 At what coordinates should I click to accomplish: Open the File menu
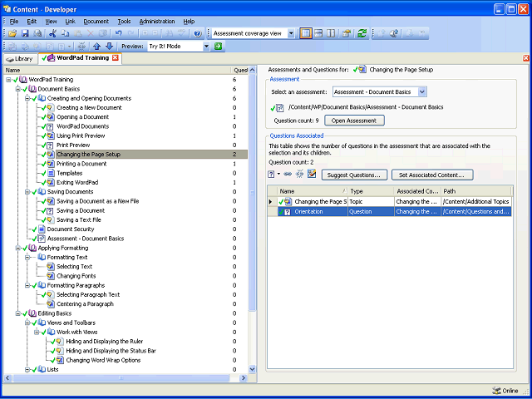(14, 22)
